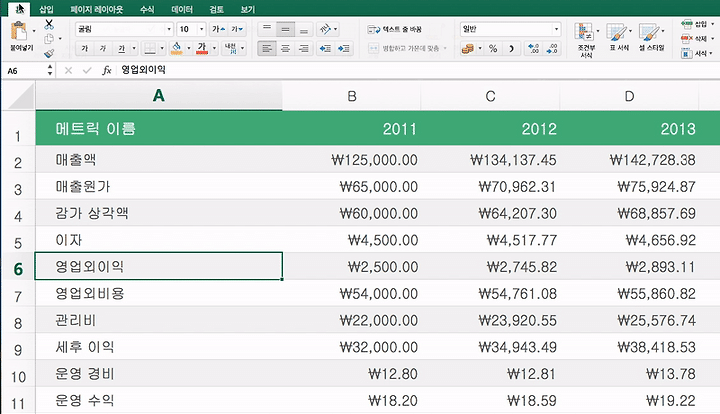Apply the borders icon
720x414 pixels.
149,48
